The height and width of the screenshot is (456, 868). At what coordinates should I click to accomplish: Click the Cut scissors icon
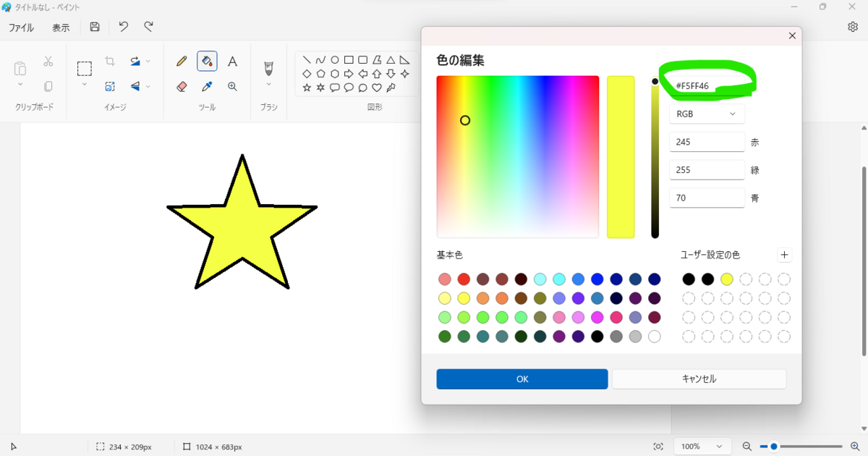coord(48,62)
